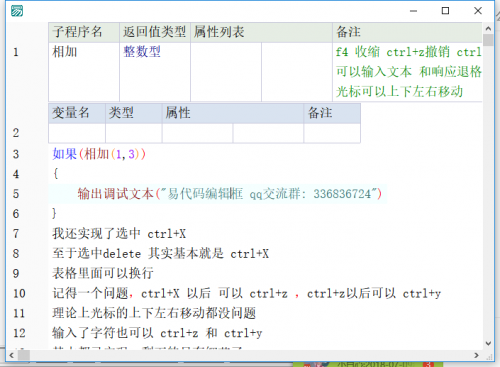Click the remark line 可以输入文本
This screenshot has height=367, width=500.
coord(408,72)
